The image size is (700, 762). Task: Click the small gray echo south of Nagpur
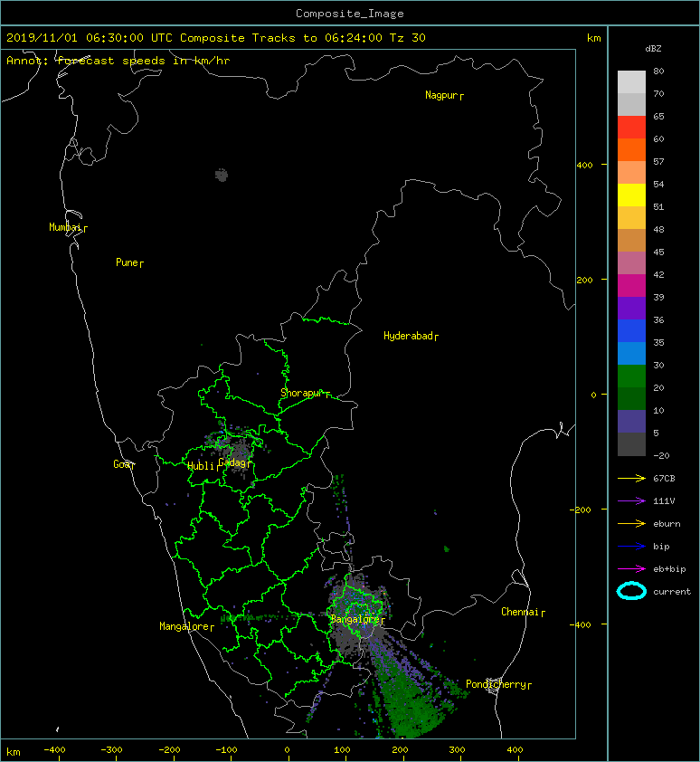[x=222, y=175]
